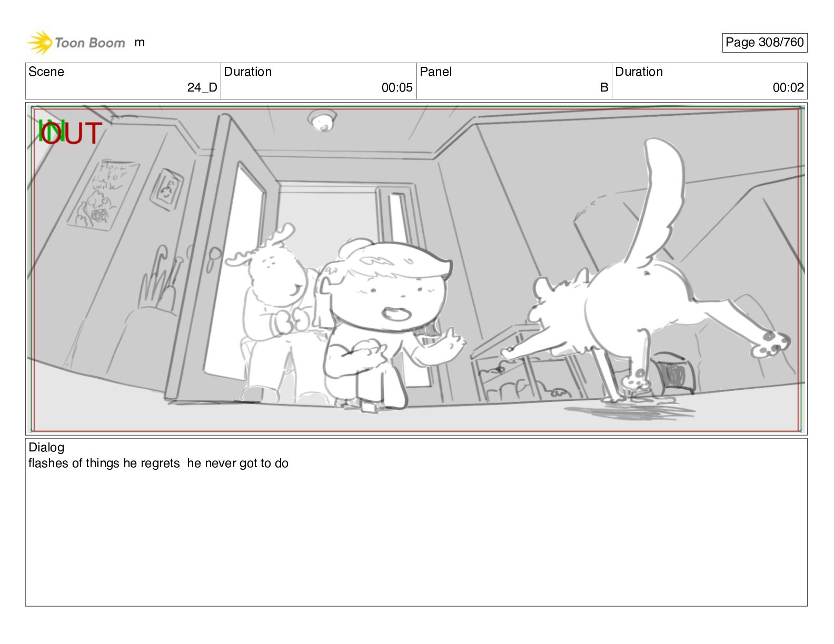Click the dialog line about flashes of regrets

pos(158,464)
